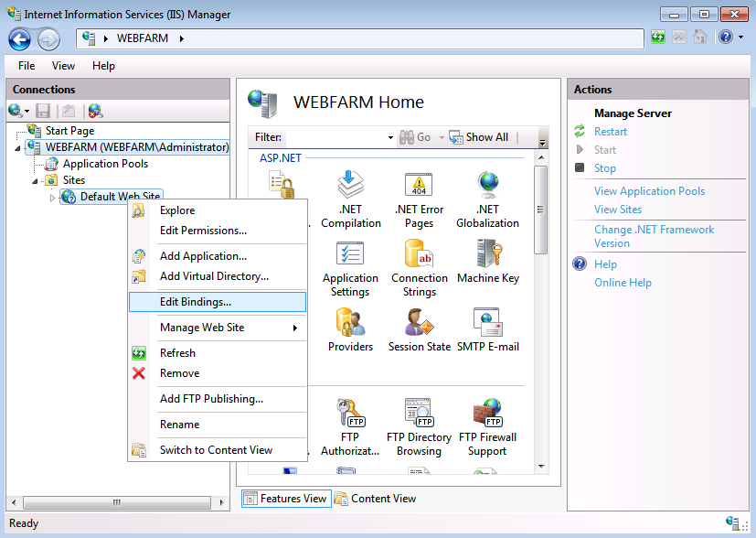Open the FTP Firewall Support feature
Image resolution: width=756 pixels, height=538 pixels.
click(x=487, y=427)
